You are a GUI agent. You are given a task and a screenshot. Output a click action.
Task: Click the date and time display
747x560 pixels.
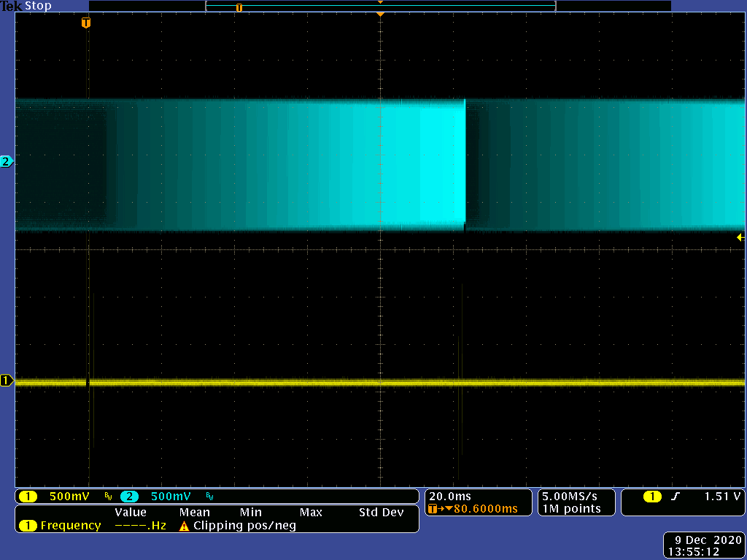click(x=704, y=545)
